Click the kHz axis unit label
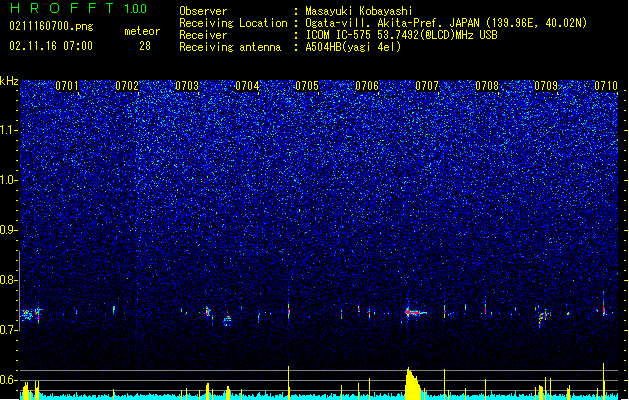This screenshot has width=629, height=400. (x=9, y=81)
